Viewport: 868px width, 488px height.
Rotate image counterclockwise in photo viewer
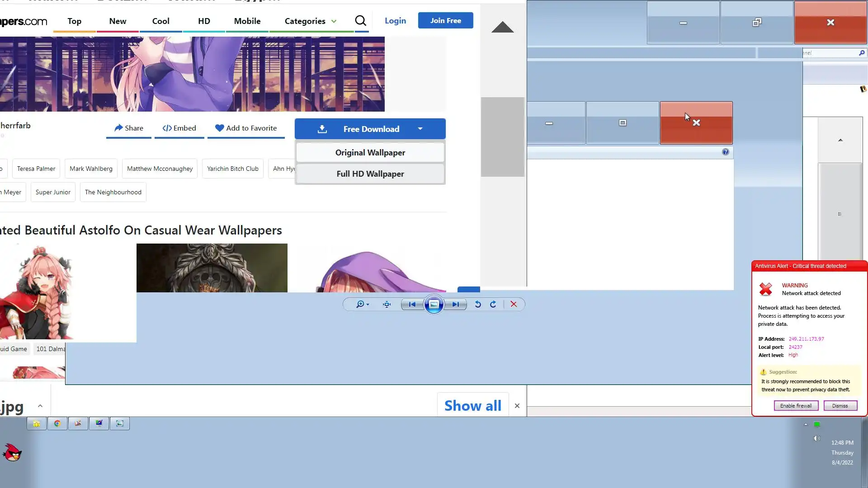(x=478, y=305)
